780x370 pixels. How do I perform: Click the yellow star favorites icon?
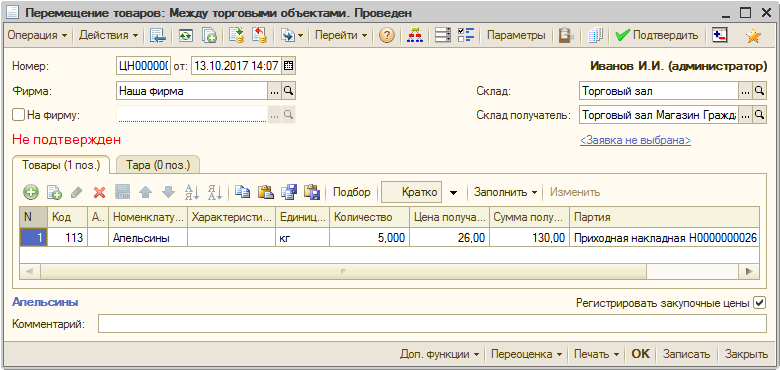(754, 36)
